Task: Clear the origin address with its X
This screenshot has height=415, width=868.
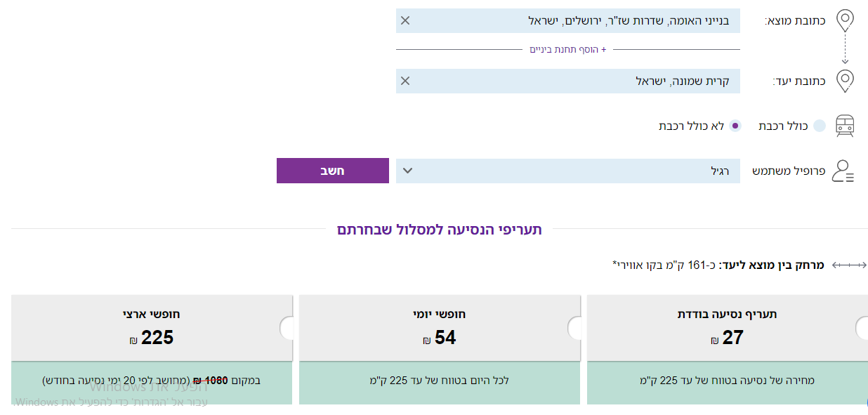Action: 405,20
